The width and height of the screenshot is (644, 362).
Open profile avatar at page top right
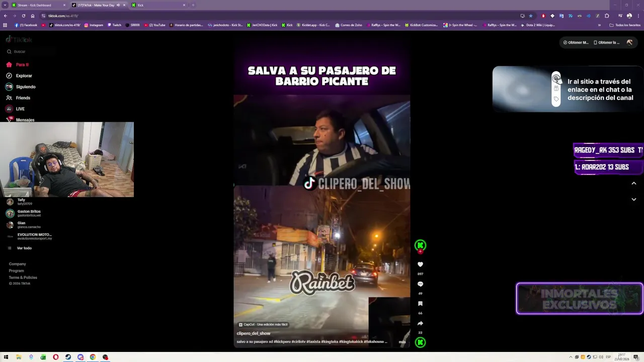click(629, 43)
